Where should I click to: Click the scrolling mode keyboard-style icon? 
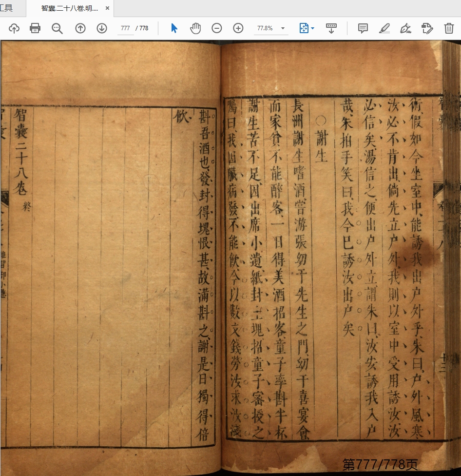pyautogui.click(x=331, y=28)
